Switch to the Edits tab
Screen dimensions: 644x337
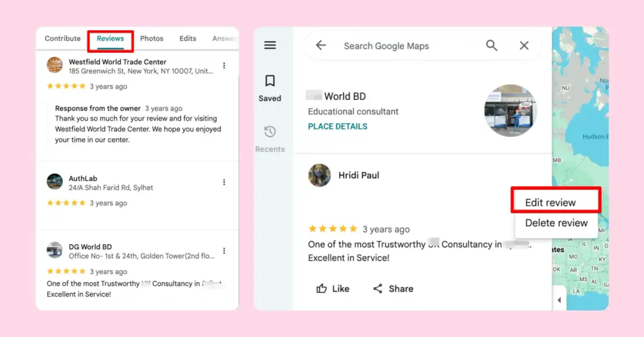tap(187, 38)
